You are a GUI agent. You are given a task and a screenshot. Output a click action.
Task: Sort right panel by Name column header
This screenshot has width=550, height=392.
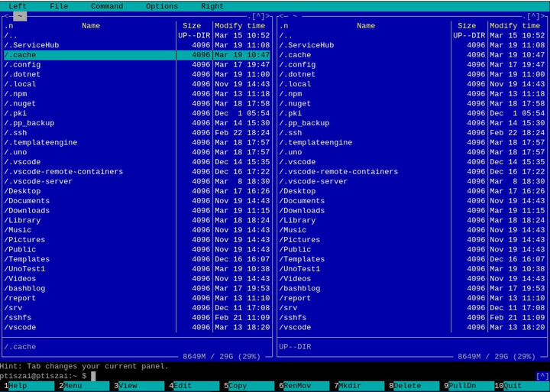coord(366,26)
